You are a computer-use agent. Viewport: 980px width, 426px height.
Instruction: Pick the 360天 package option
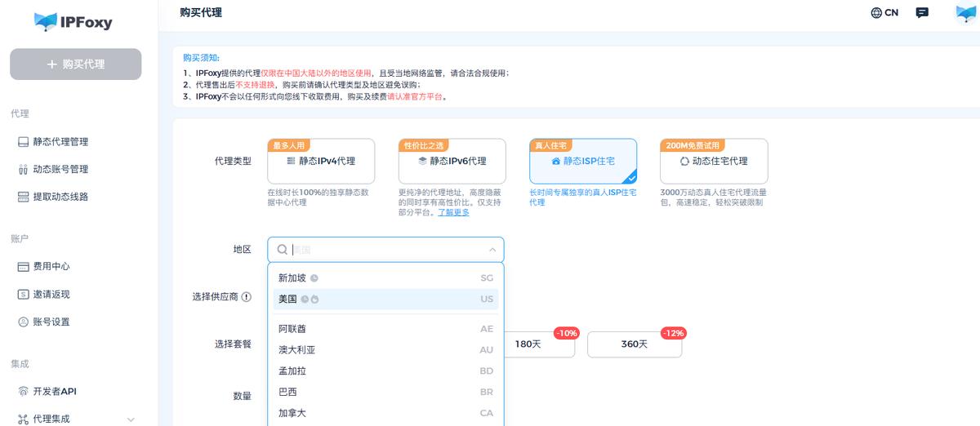(x=634, y=344)
